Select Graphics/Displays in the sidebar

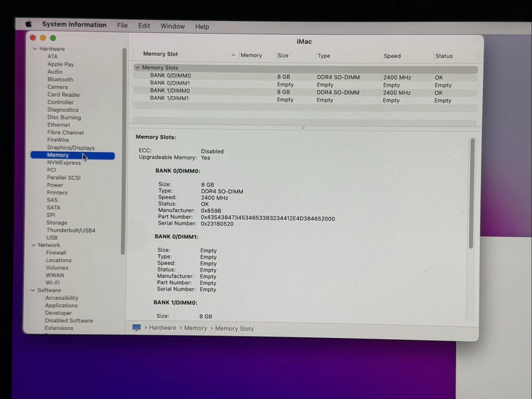(71, 147)
